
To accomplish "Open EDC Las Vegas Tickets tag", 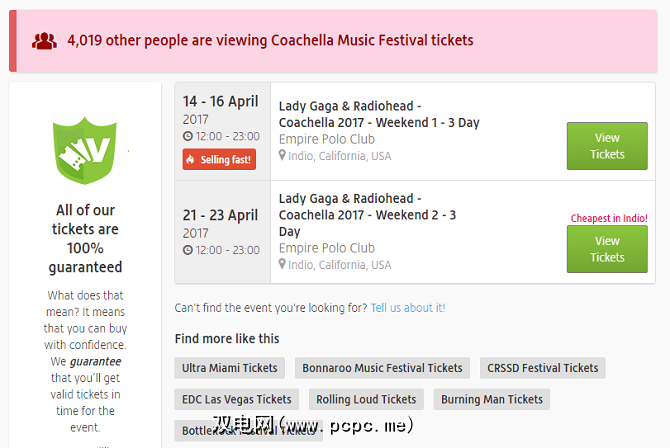I will (237, 399).
